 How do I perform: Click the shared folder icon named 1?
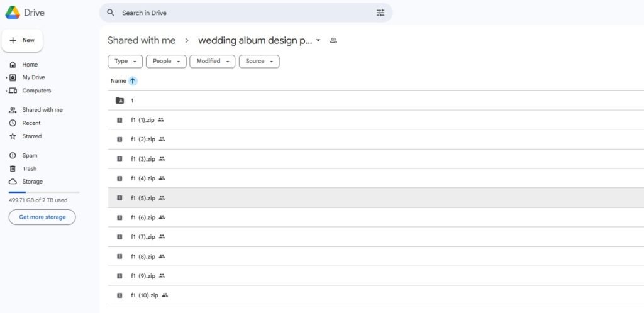coord(119,101)
